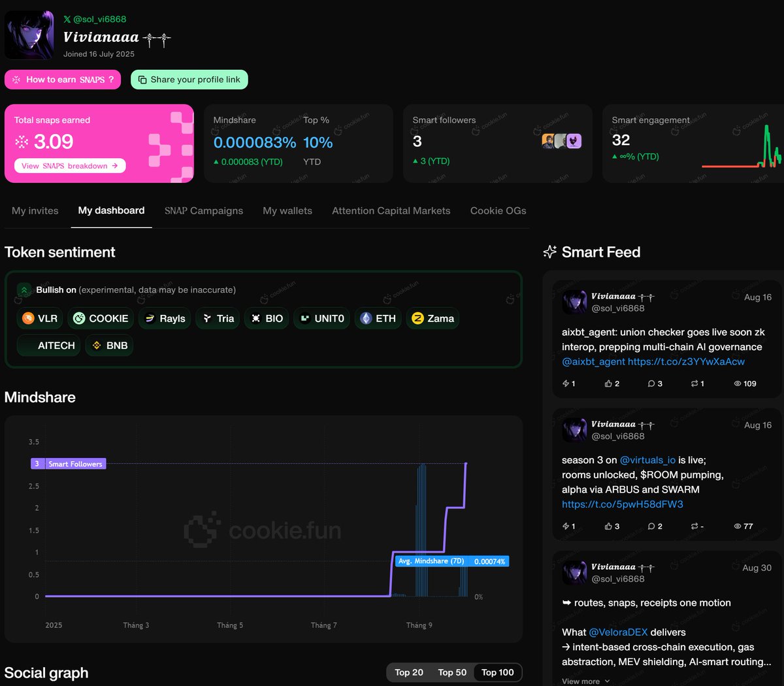This screenshot has width=784, height=686.
Task: Click the Smart Followers chart label
Action: 69,463
